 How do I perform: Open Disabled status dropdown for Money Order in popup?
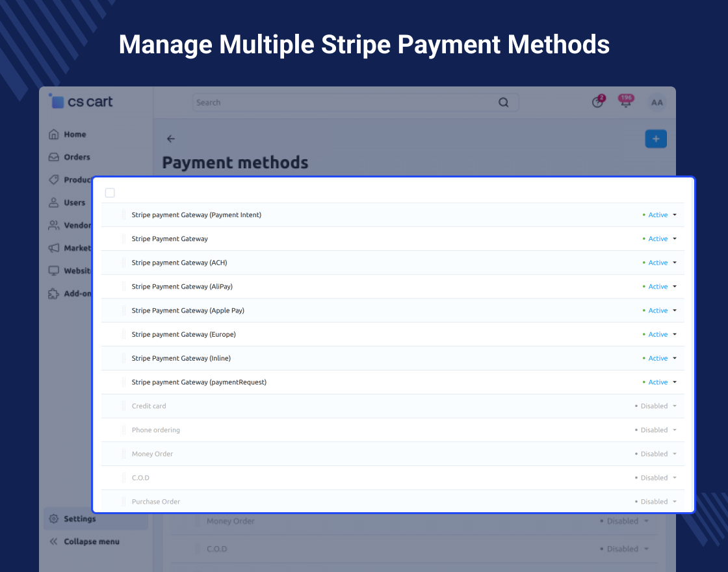click(x=656, y=454)
